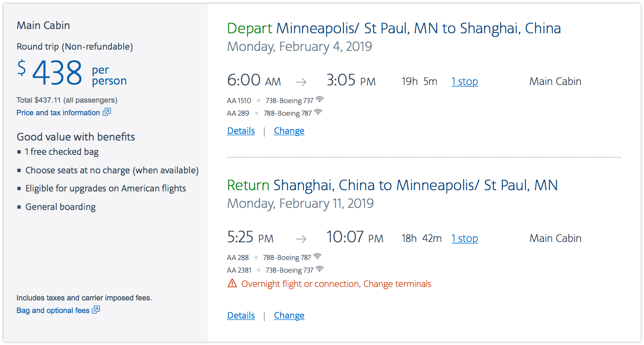The image size is (644, 345).
Task: Open the Bag and optional fees link
Action: click(x=53, y=310)
